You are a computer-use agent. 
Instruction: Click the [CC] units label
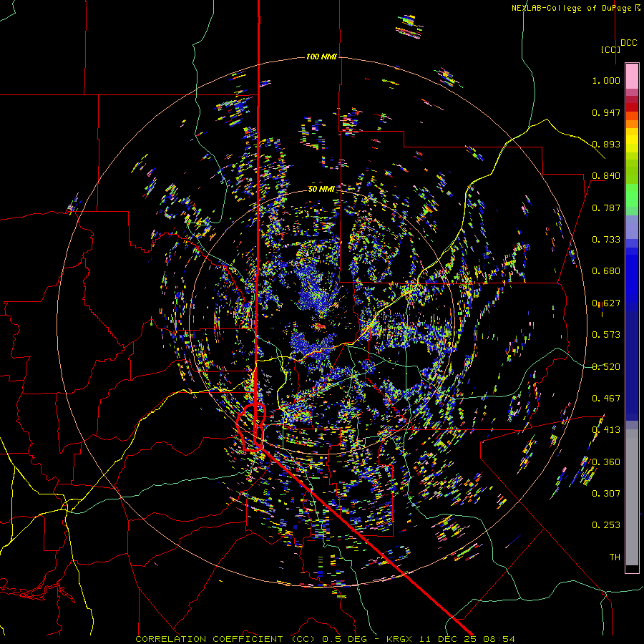coord(610,49)
